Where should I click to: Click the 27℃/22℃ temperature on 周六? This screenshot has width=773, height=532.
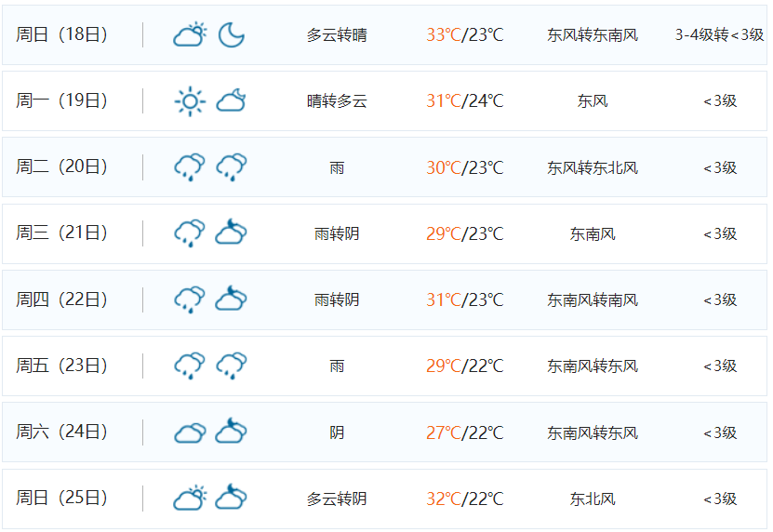(x=465, y=432)
